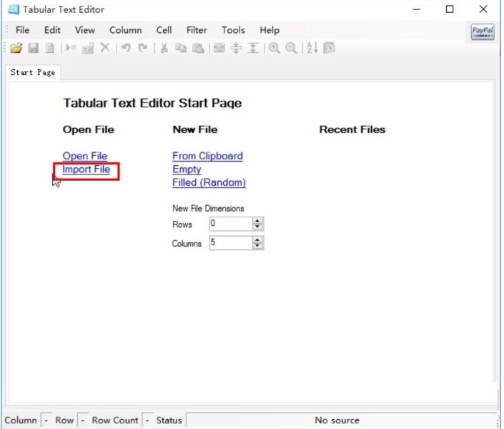Open the Column menu
Screen dimensions: 504x429
tap(125, 30)
